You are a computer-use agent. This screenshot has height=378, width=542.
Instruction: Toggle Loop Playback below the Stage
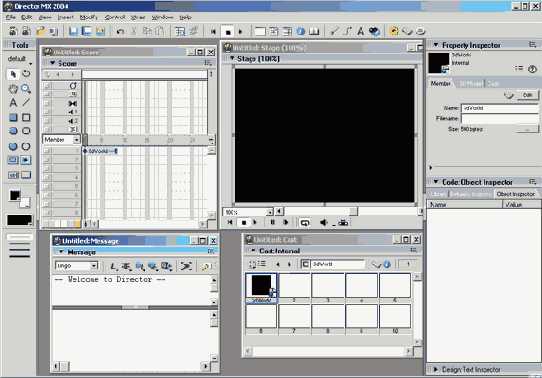point(305,223)
